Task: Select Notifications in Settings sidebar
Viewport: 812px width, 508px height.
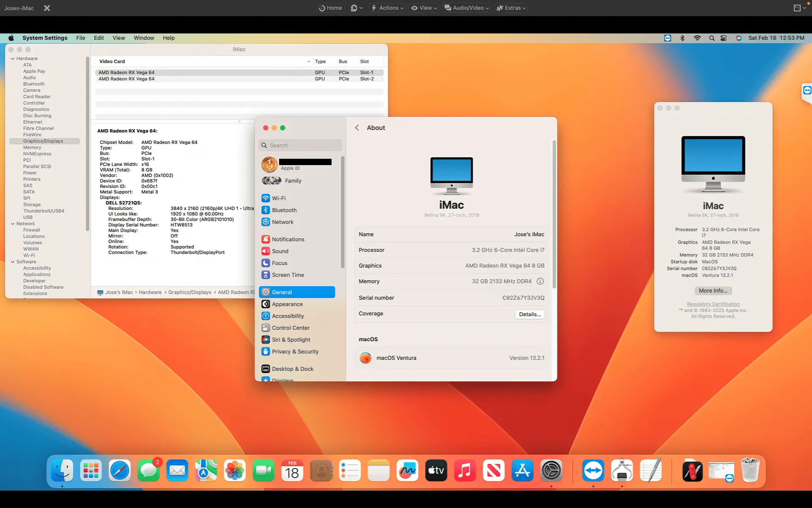Action: click(x=297, y=239)
